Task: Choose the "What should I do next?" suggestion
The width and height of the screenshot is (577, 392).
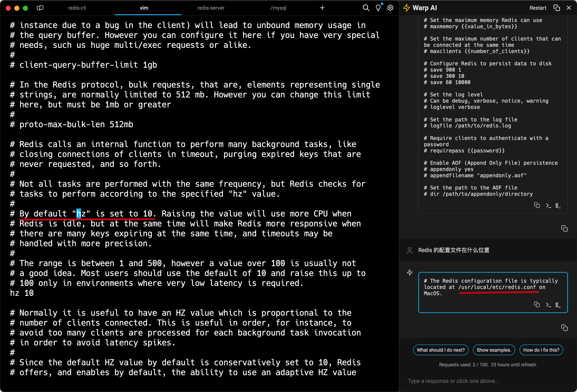Action: [441, 350]
